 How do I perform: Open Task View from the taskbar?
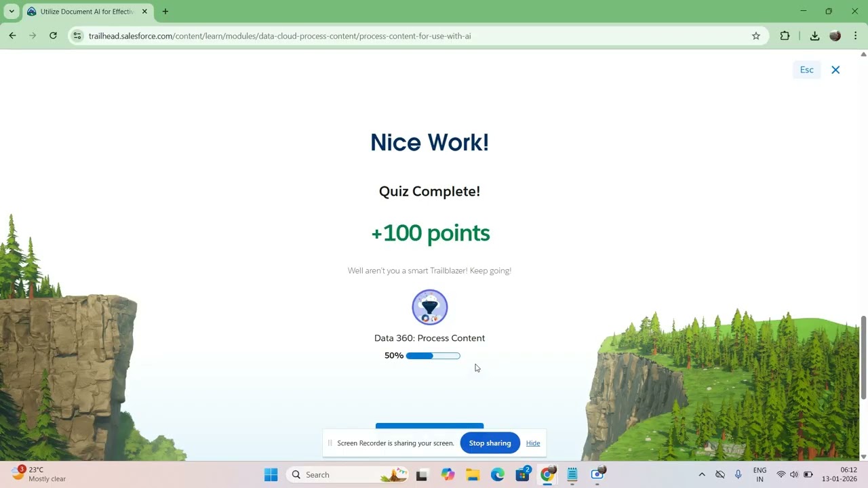(x=422, y=474)
